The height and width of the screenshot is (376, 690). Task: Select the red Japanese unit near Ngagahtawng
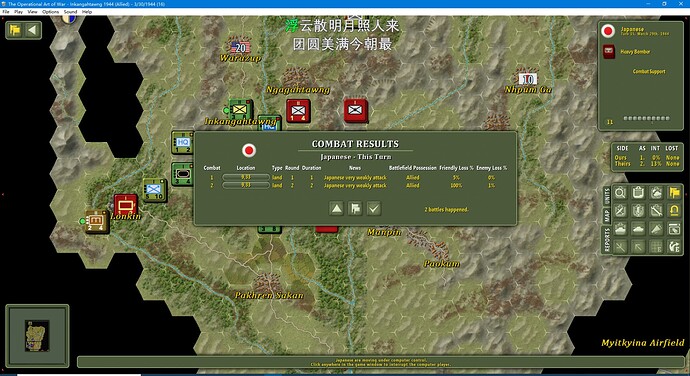click(298, 111)
